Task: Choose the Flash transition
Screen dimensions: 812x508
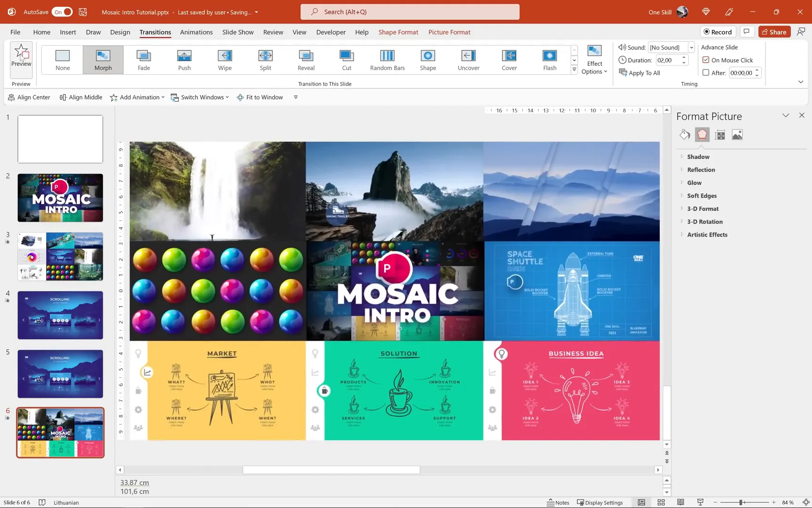Action: (550, 60)
